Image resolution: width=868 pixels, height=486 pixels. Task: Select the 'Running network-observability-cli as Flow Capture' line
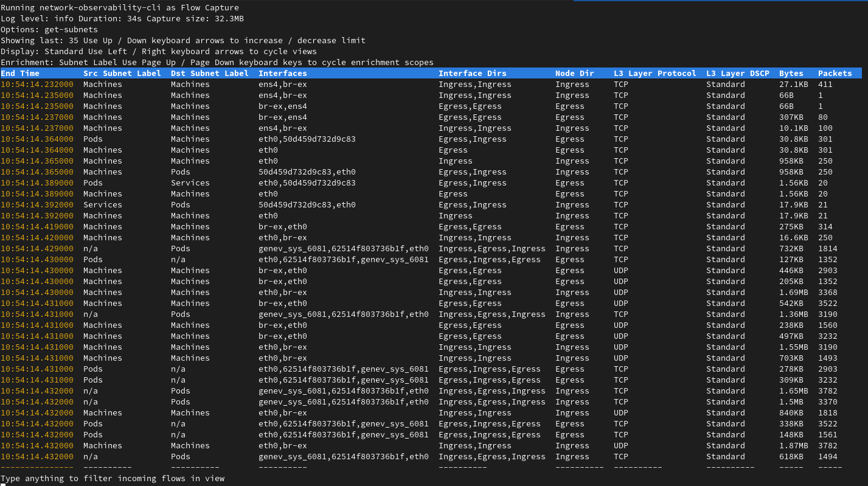pyautogui.click(x=120, y=7)
